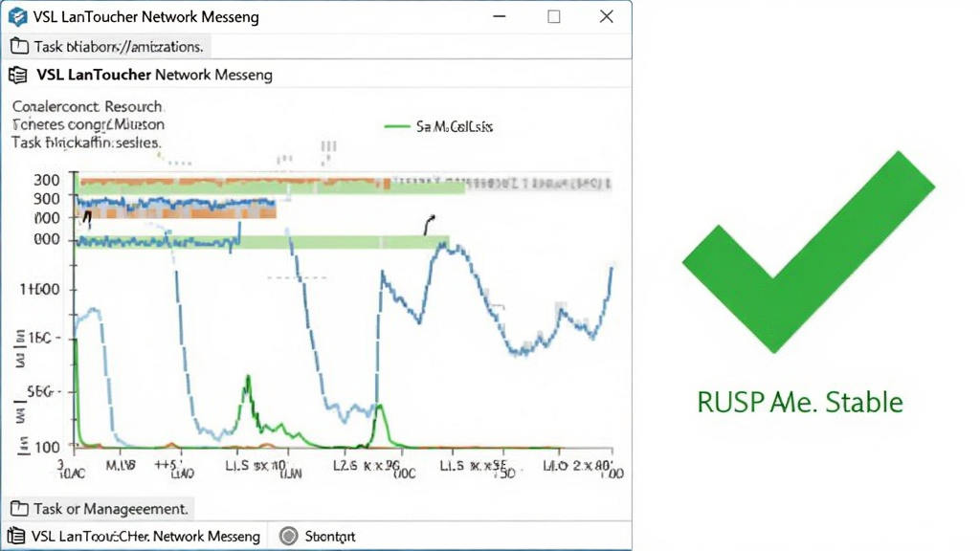Viewport: 980px width, 551px height.
Task: Click the folder icon beside Task btiaborx//amizations
Action: tap(19, 46)
